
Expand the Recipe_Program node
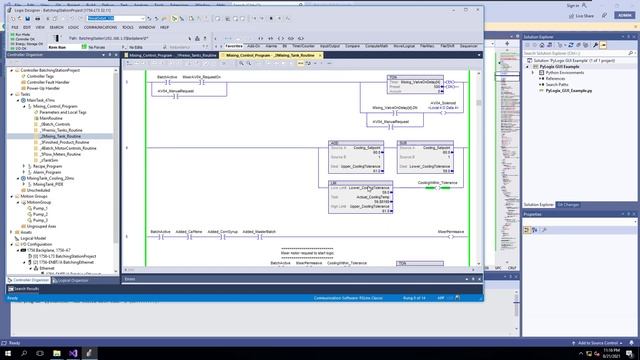[x=24, y=167]
